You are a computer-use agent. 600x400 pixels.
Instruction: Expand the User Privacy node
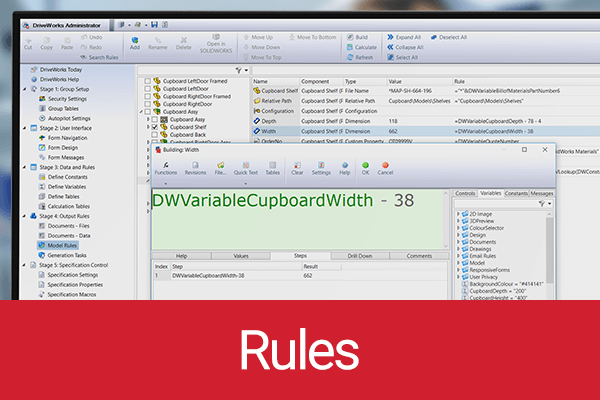click(458, 277)
